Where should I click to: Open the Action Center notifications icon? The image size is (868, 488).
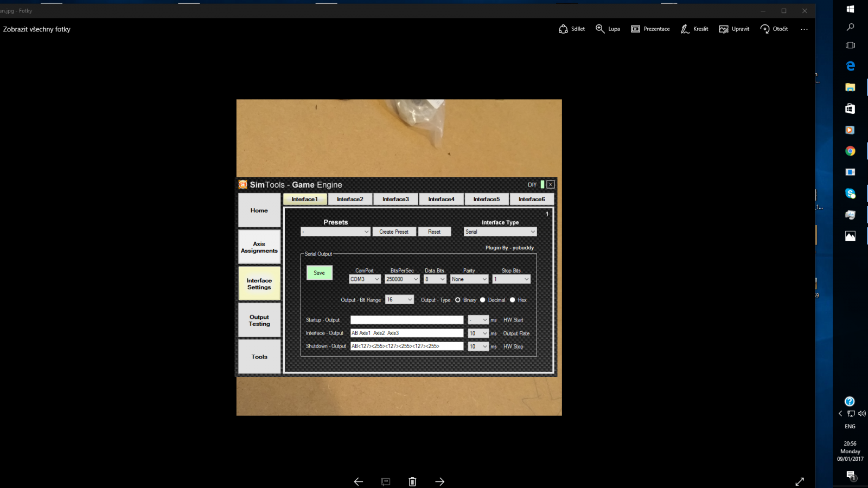850,476
